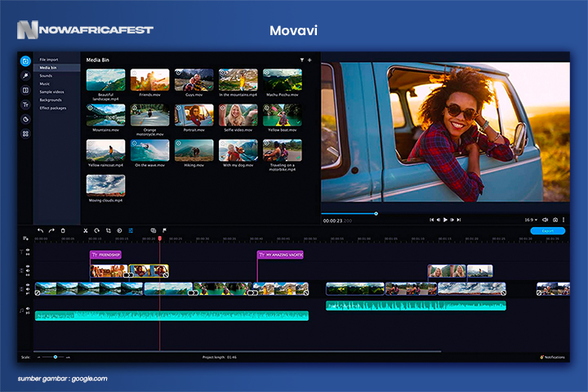
Task: Open the 16:9 aspect ratio dropdown
Action: pos(531,220)
